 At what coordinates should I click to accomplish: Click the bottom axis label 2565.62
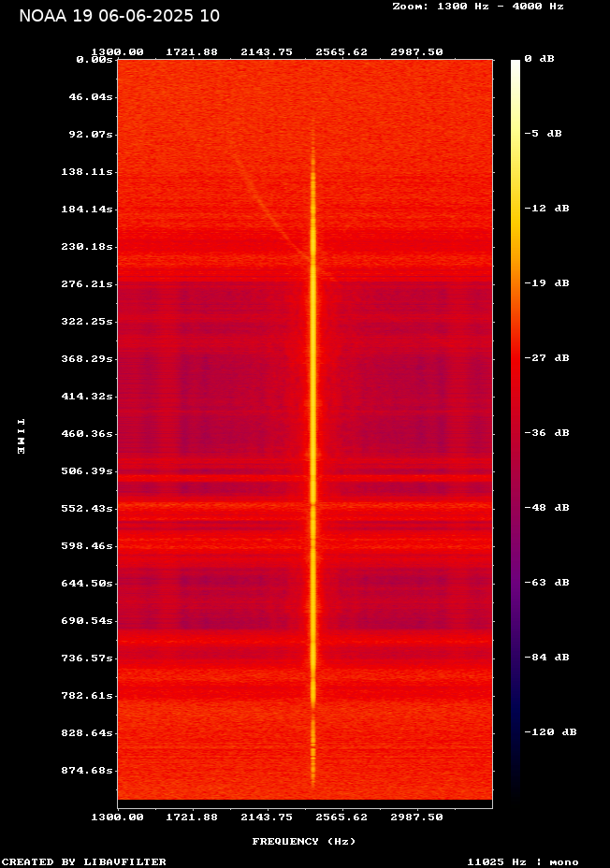(341, 817)
